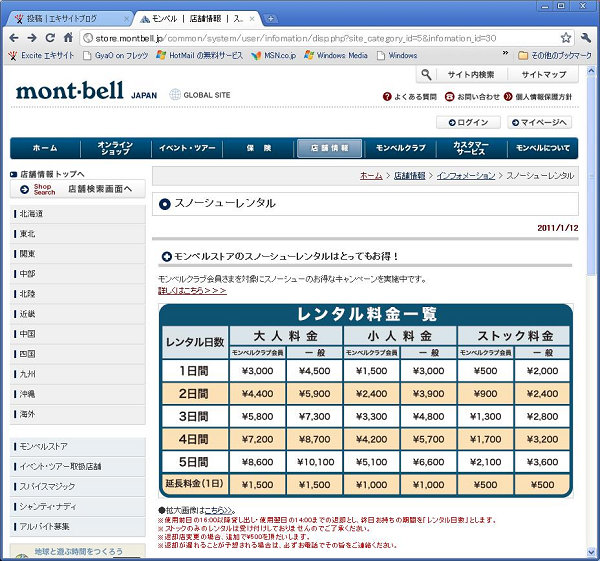600x561 pixels.
Task: Open the Windows Media bookmark
Action: 336,55
